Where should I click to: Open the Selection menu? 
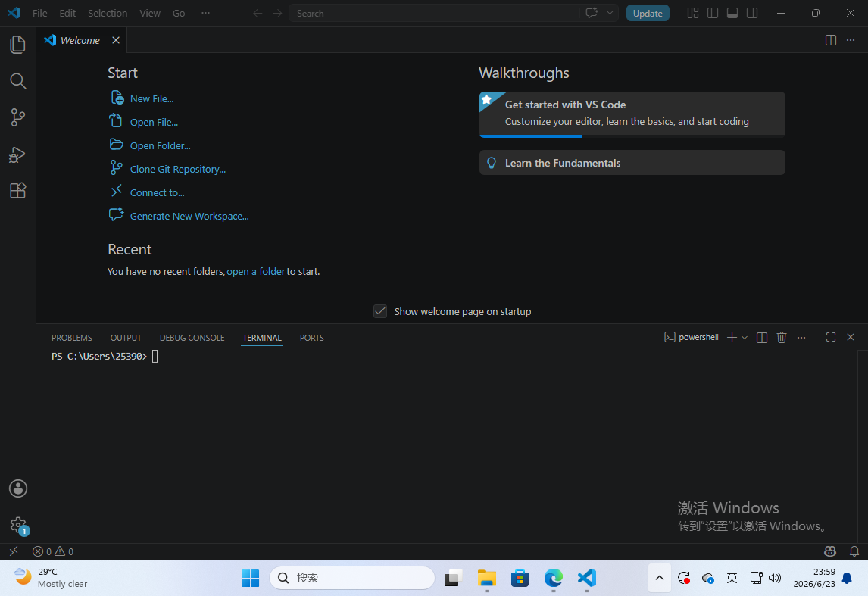tap(108, 14)
